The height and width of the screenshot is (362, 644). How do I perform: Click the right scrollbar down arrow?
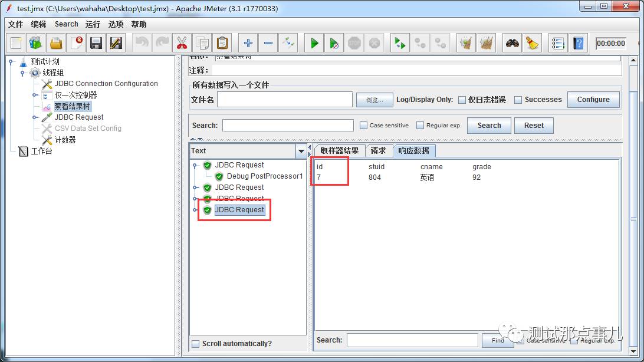633,351
